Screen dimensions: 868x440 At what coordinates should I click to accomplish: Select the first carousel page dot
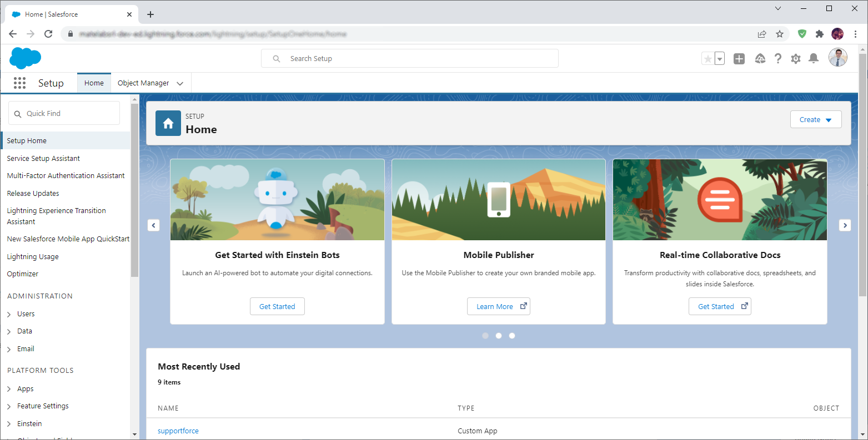(485, 336)
